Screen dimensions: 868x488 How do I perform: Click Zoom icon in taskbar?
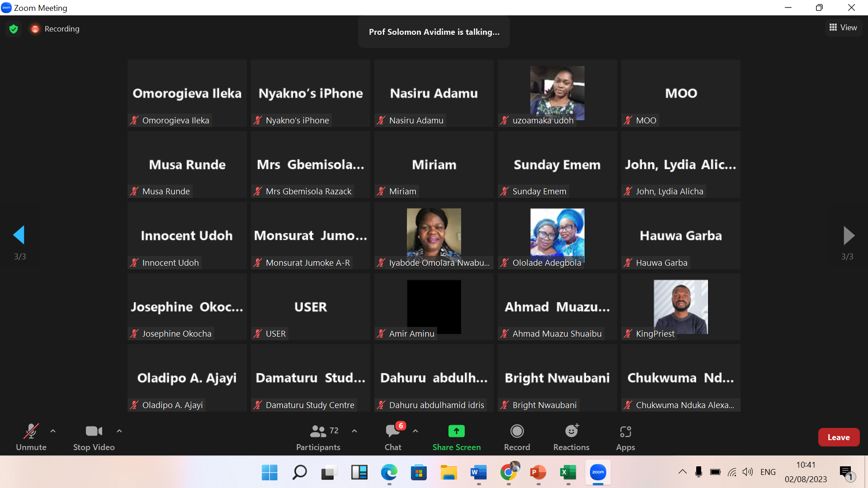coord(598,472)
